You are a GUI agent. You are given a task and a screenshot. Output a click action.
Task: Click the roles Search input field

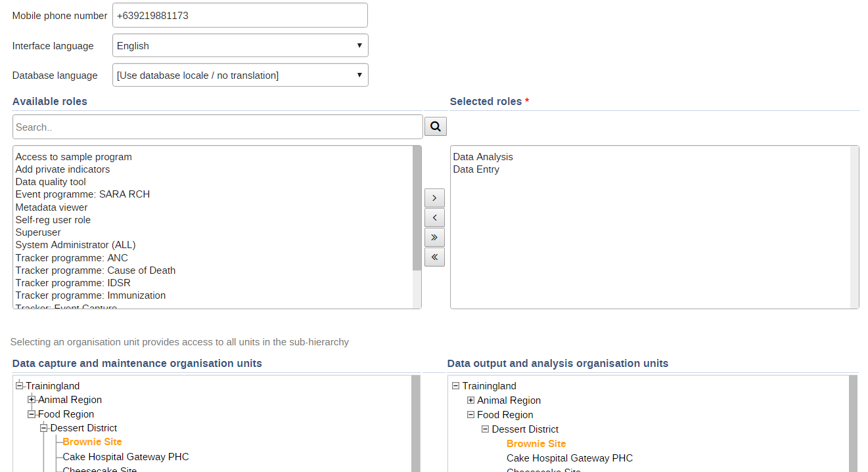(217, 127)
